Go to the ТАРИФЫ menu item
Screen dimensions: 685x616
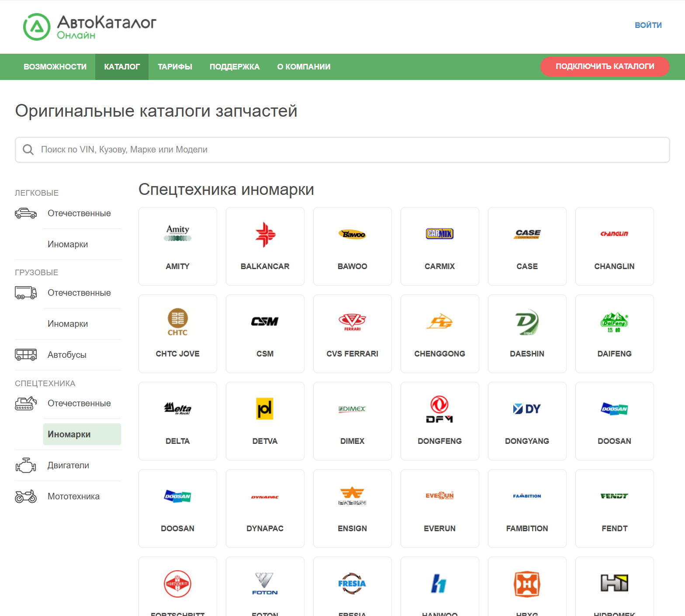(175, 67)
